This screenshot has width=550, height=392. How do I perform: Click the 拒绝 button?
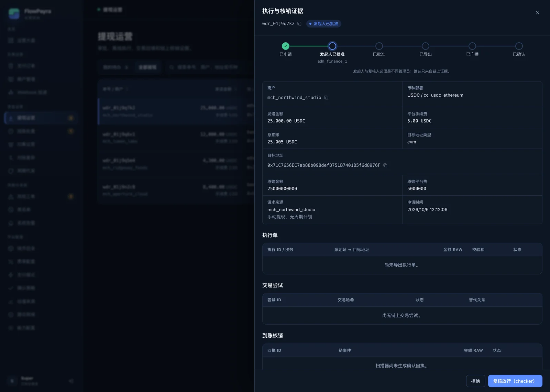475,381
